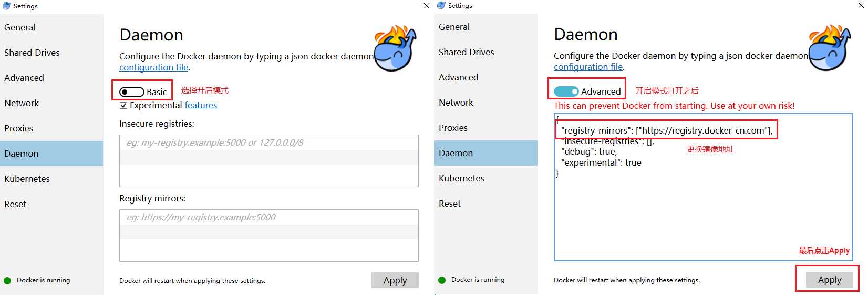Click green Docker is running indicator in right window
Viewport: 868px width, 295px height.
click(442, 280)
